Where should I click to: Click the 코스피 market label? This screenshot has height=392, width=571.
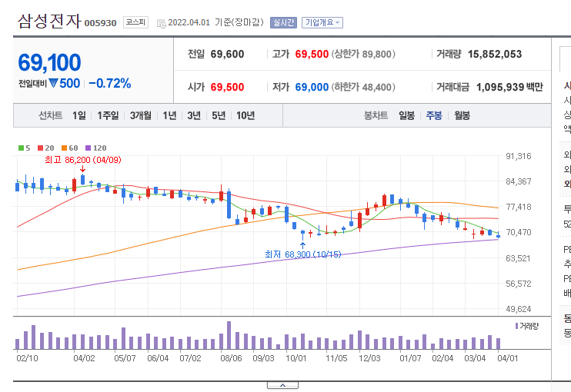[x=135, y=22]
